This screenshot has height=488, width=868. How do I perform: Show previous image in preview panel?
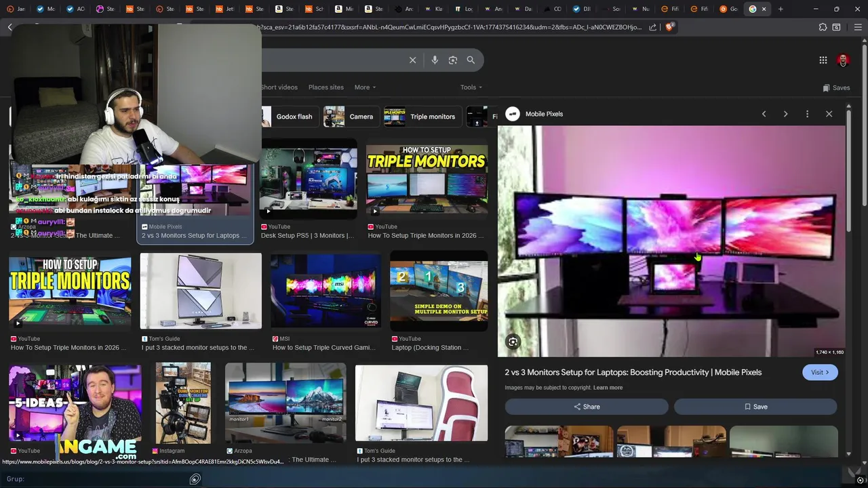[x=764, y=114]
